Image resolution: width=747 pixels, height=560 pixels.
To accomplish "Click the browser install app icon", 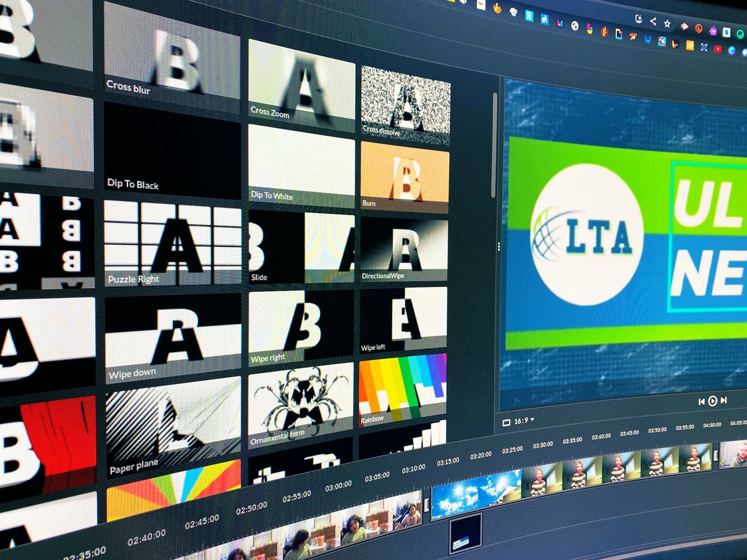I will 639,19.
